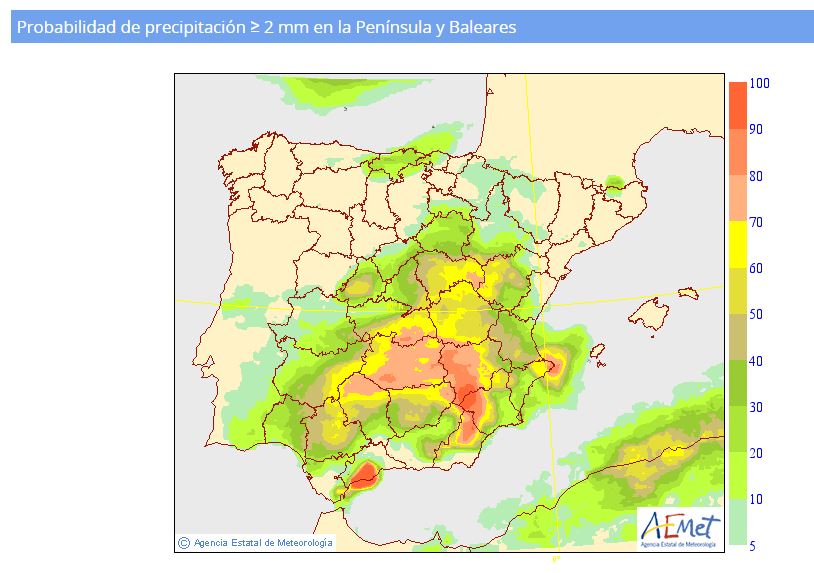Screen dimensions: 814x573
Task: Click the 'Probabilidad de precipitación' title header
Action: tap(267, 28)
